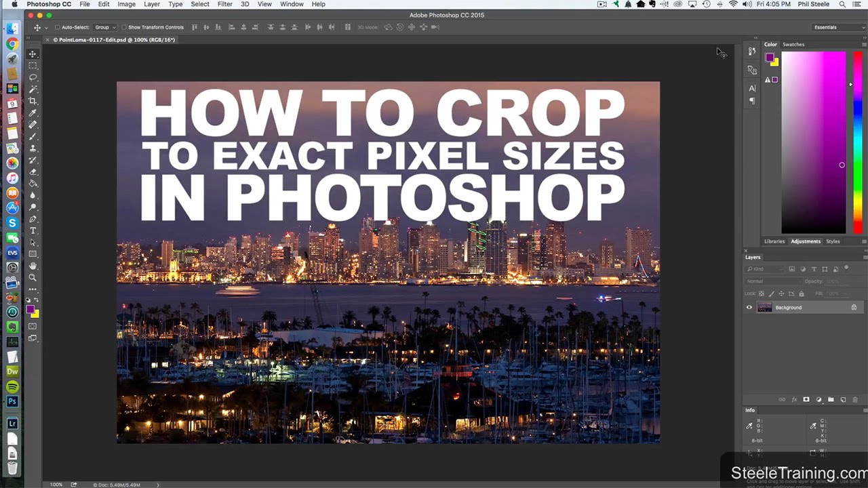Toggle Lock transparent pixels in Layers
868x488 pixels.
point(762,293)
